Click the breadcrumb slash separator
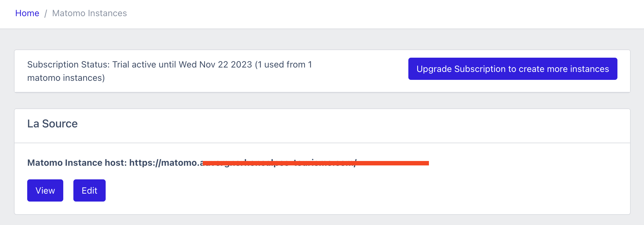This screenshot has width=644, height=225. pos(46,13)
